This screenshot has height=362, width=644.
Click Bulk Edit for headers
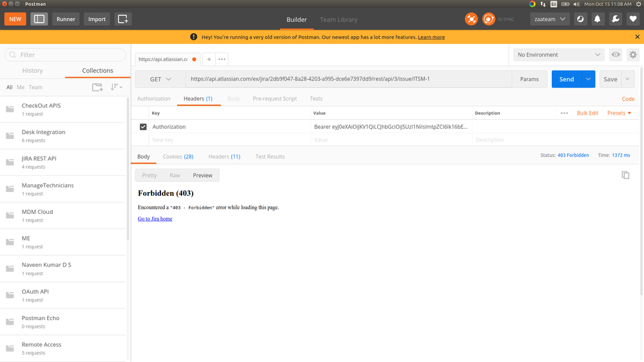coord(587,113)
